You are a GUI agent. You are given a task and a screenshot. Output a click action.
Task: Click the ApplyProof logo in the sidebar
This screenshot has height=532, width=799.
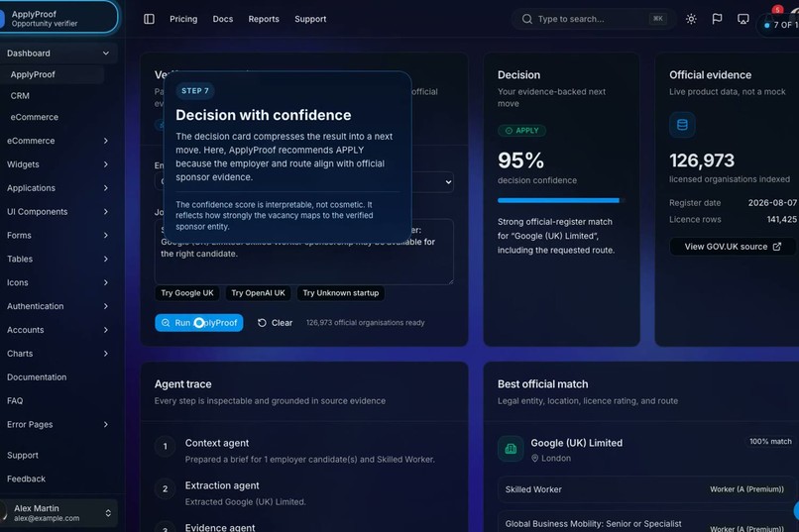2,18
